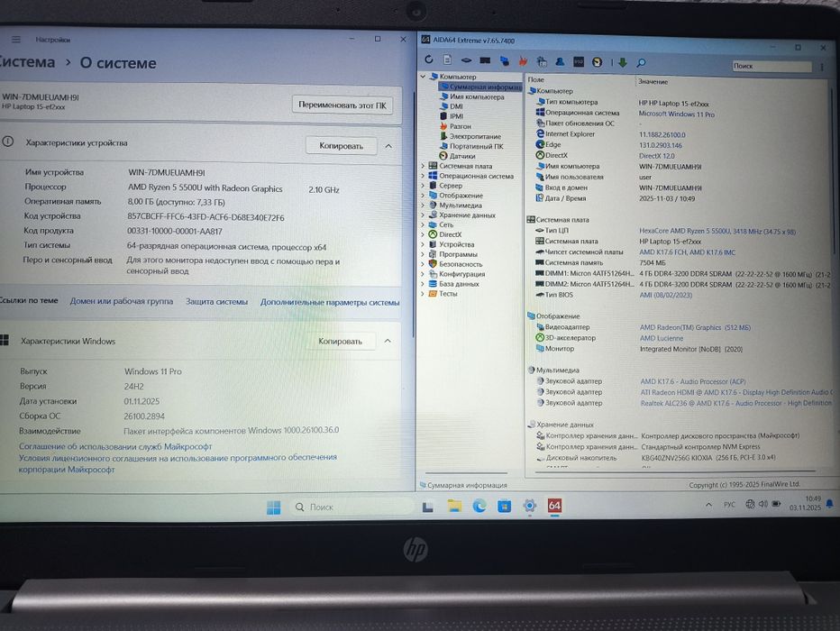Open Task View from the taskbar
The width and height of the screenshot is (840, 631).
427,507
